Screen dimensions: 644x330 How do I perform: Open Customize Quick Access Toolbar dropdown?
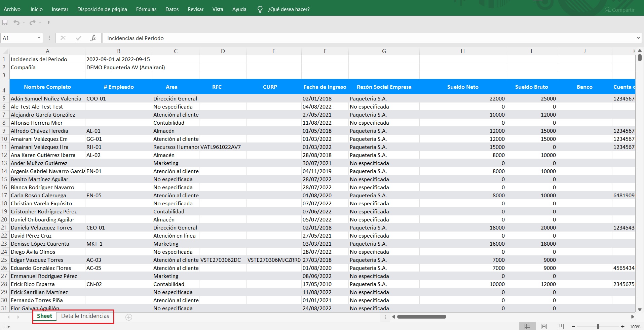48,23
